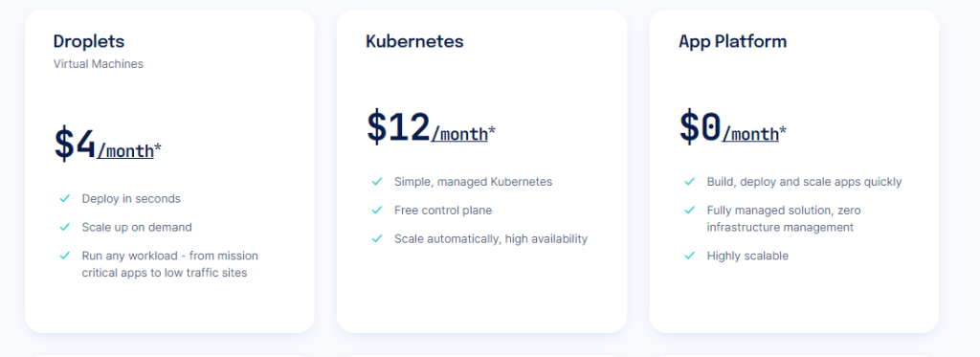
Task: Click the /month link under $0 price
Action: [750, 134]
